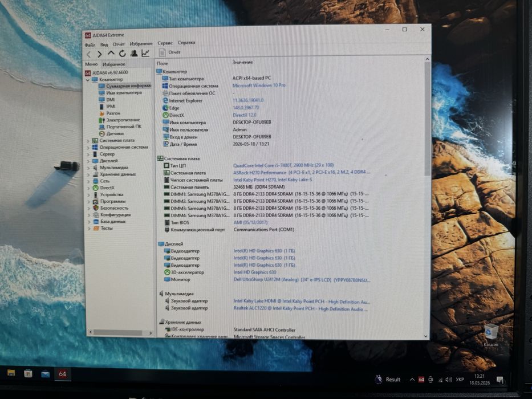The width and height of the screenshot is (532, 399).
Task: Open the Dell UltraSharp U2412M monitor link
Action: (x=302, y=280)
